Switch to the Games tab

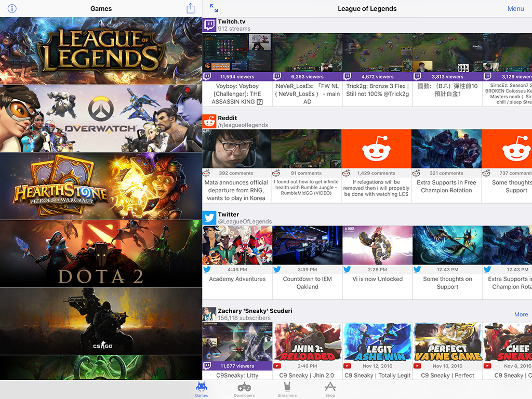pyautogui.click(x=202, y=390)
